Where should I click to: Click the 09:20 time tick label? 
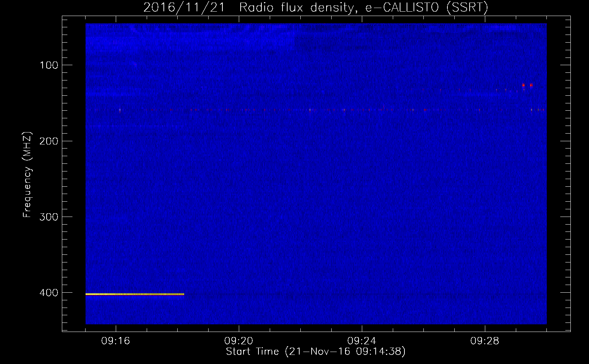(x=239, y=341)
